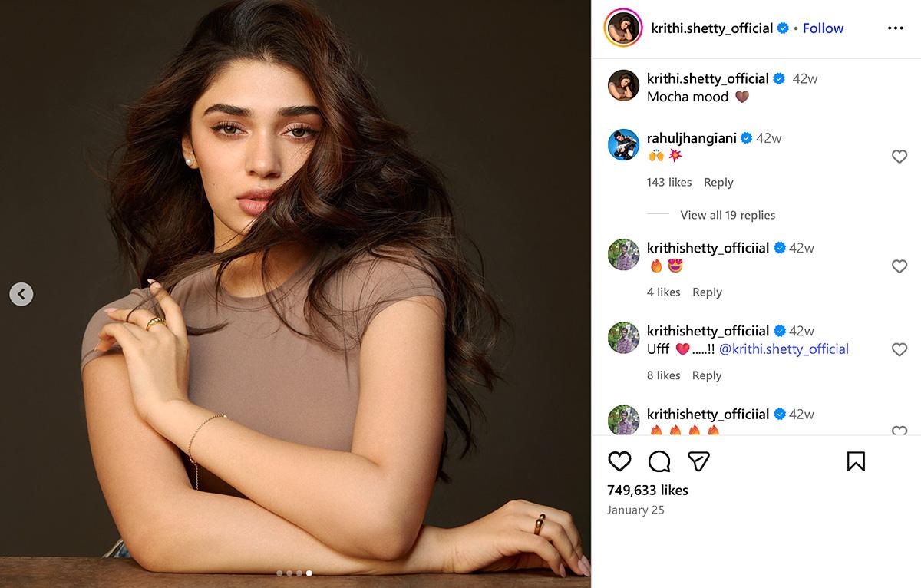Go to previous photo with left arrow
Screen dimensions: 921x588
coord(21,294)
